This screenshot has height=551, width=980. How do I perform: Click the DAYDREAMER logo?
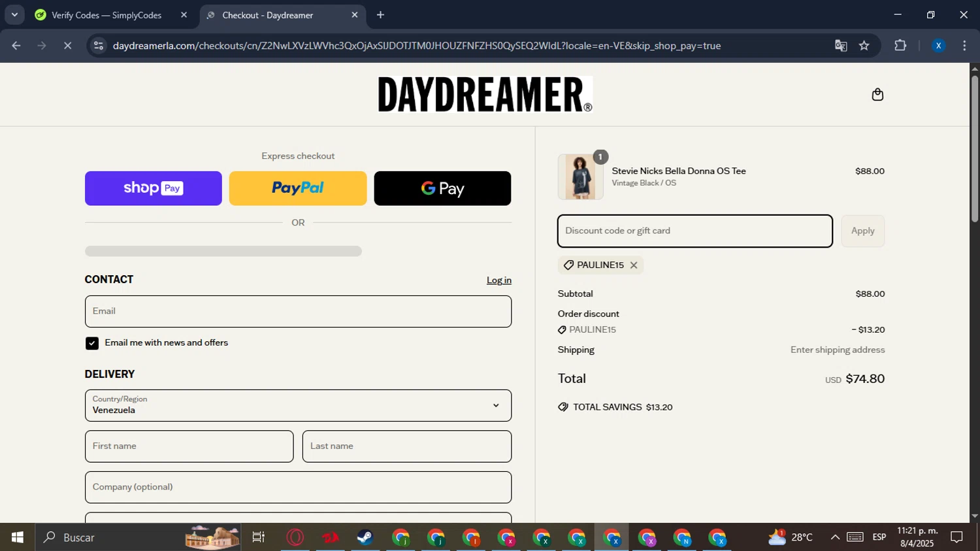click(485, 94)
